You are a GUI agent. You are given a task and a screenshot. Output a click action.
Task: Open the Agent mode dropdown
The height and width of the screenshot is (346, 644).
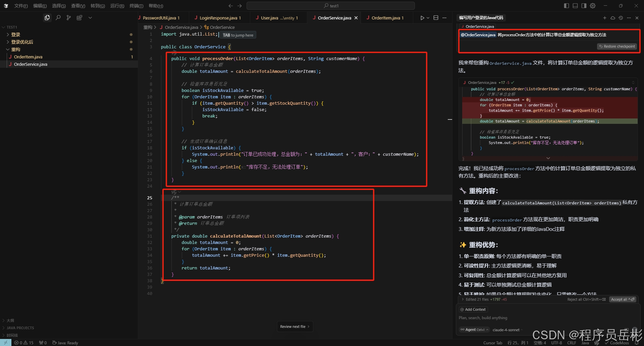474,330
